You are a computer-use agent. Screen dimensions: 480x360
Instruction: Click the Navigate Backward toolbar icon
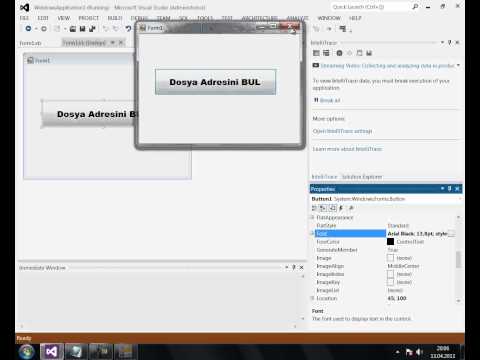(28, 29)
